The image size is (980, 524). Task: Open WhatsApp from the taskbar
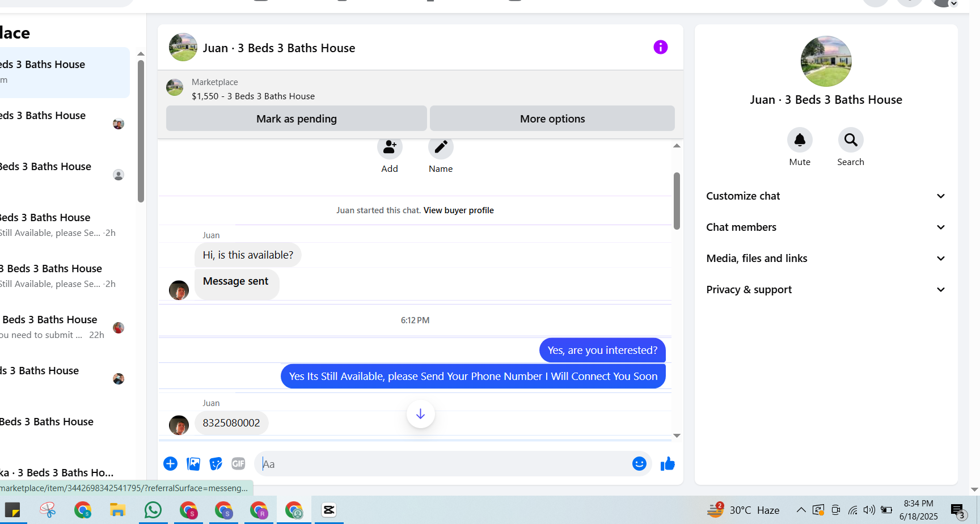click(153, 510)
